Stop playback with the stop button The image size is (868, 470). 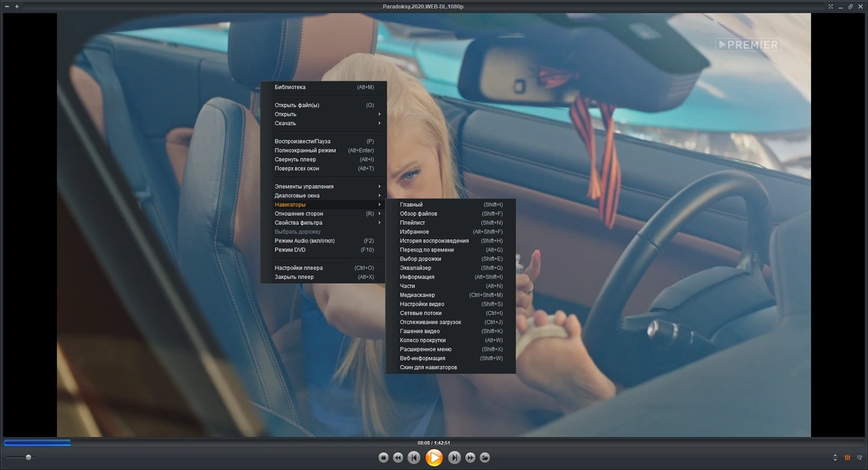coord(383,457)
